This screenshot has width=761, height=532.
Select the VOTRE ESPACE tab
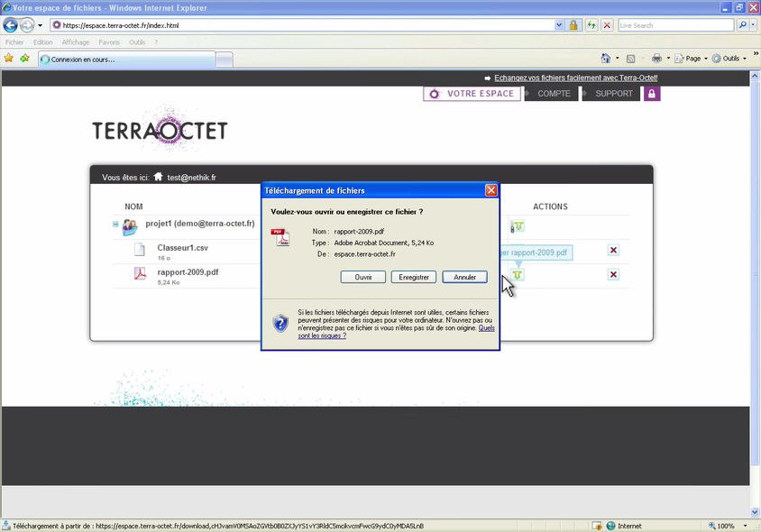(472, 94)
